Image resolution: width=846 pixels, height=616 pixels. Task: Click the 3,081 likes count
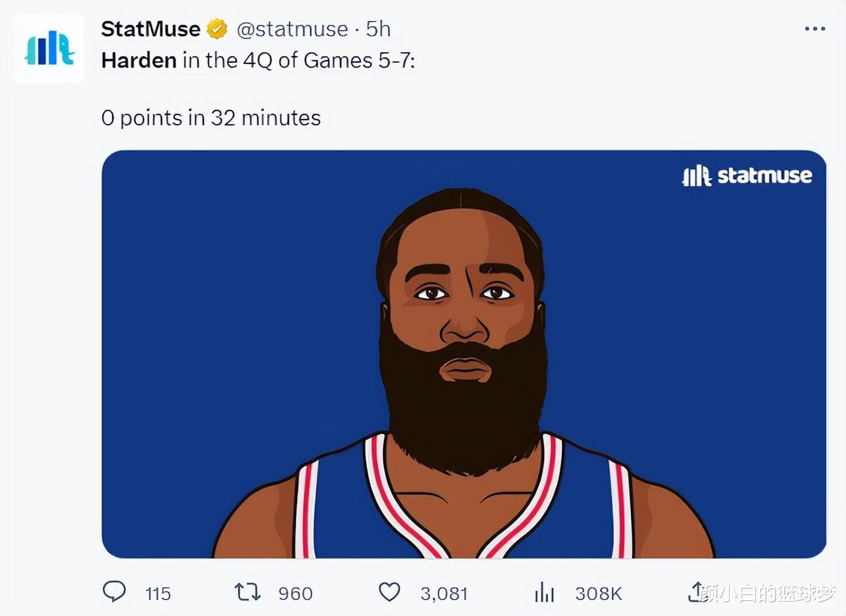(444, 594)
